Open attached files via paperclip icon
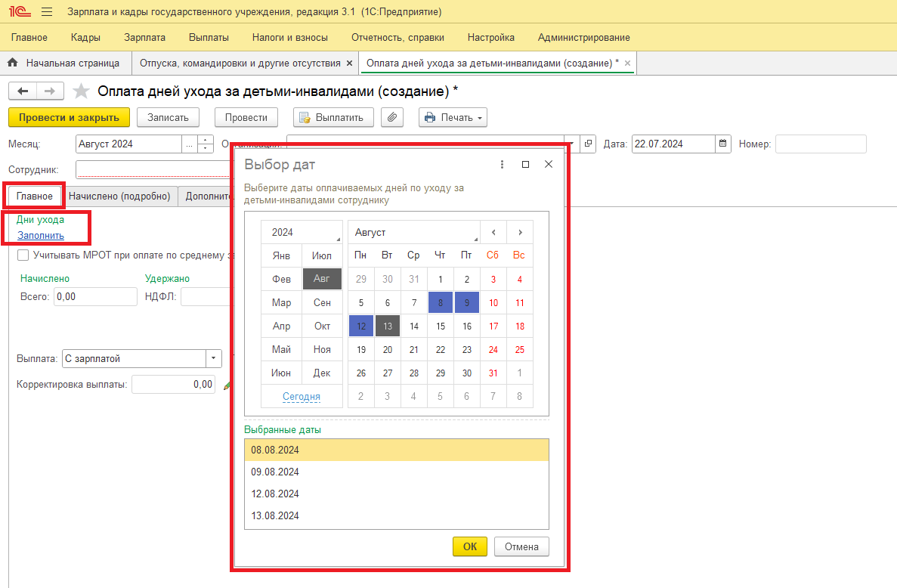The height and width of the screenshot is (588, 897). point(392,117)
